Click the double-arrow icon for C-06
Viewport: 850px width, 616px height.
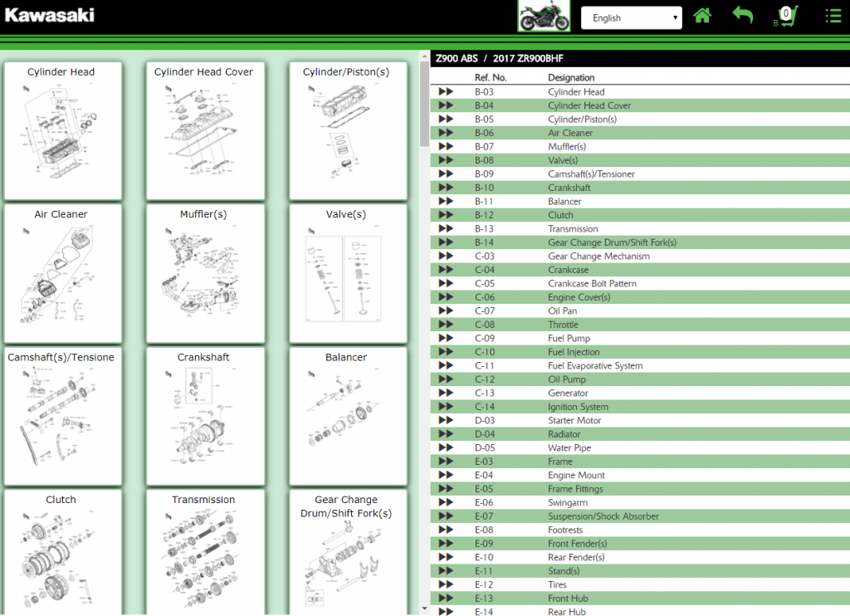446,297
